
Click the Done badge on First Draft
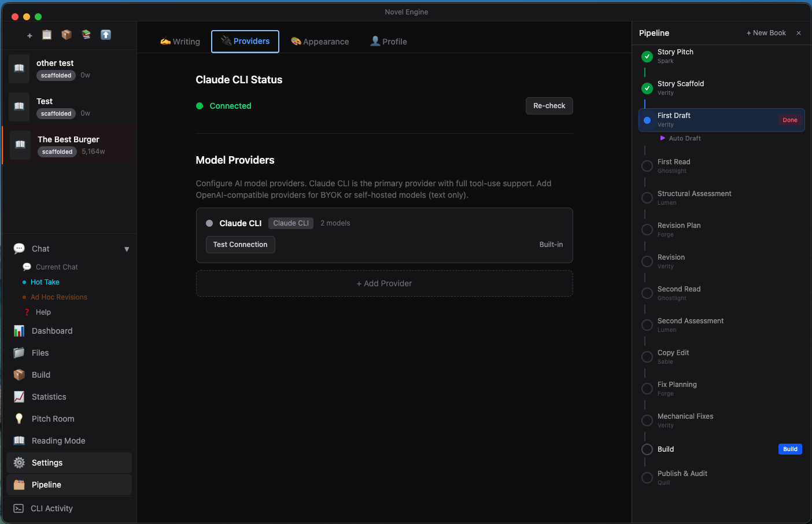pos(790,120)
